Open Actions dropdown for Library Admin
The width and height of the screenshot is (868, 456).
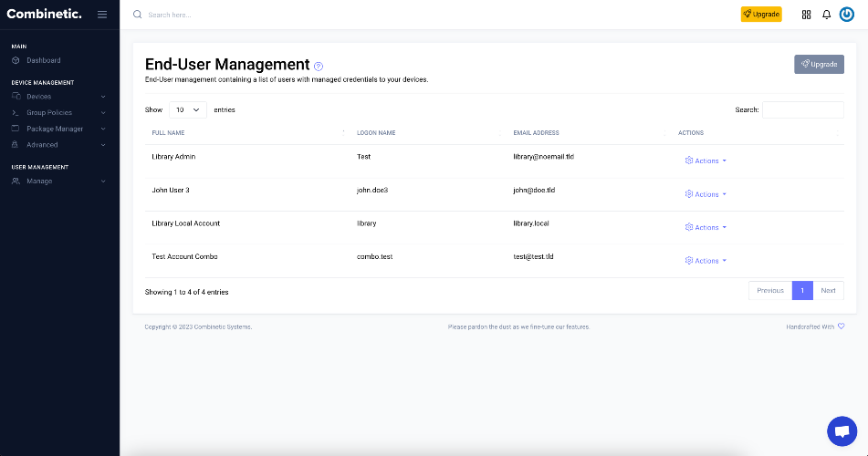[706, 161]
